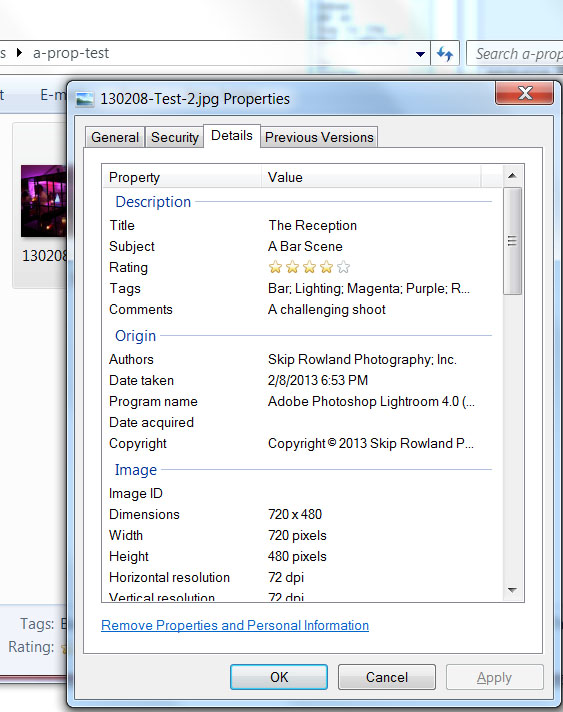The image size is (563, 712).
Task: Click the details list scrollbar thumb
Action: pos(513,241)
